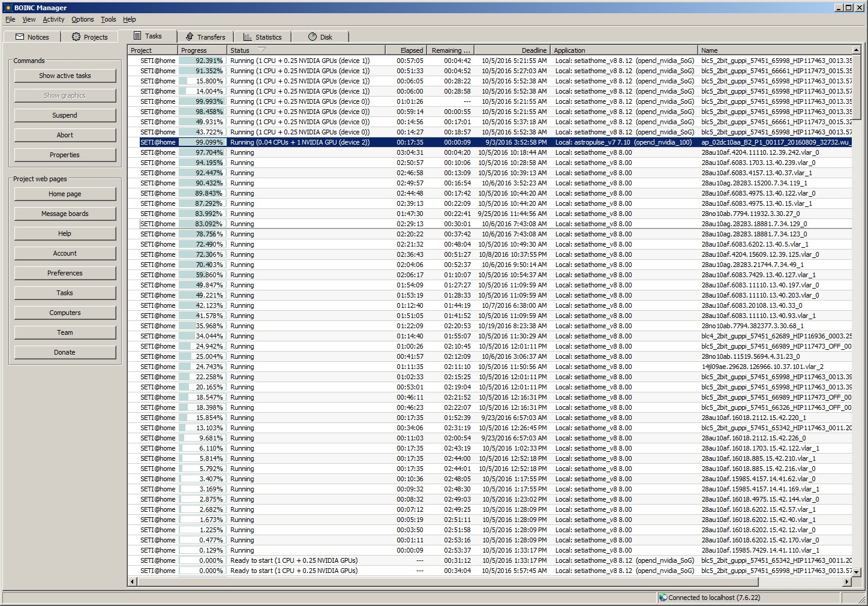Click the Disk tab pie icon

click(313, 37)
